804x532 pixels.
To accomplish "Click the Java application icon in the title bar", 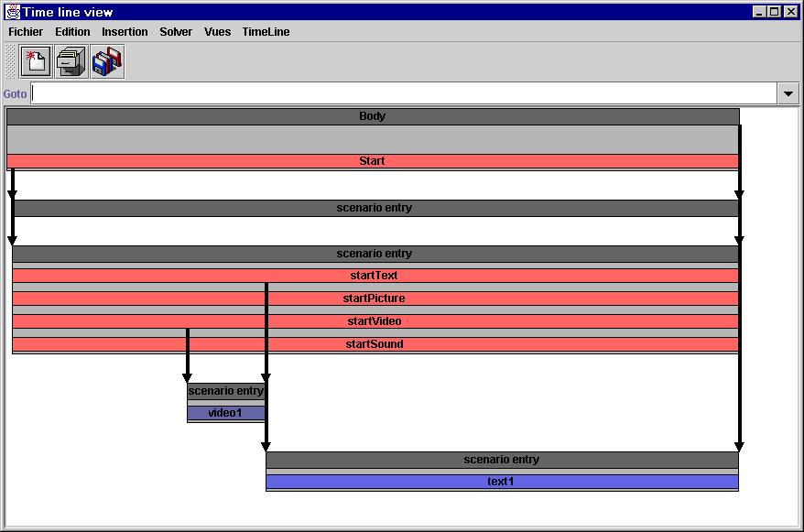I will coord(13,12).
